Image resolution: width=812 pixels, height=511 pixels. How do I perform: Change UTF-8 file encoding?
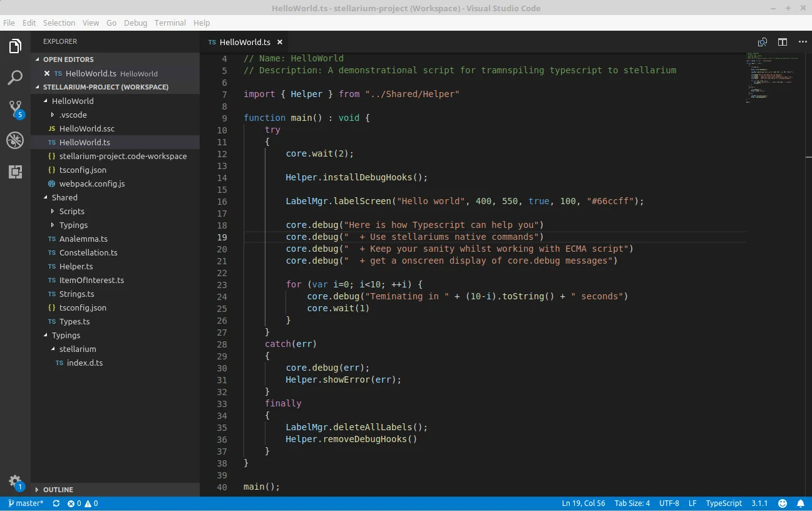(x=669, y=503)
